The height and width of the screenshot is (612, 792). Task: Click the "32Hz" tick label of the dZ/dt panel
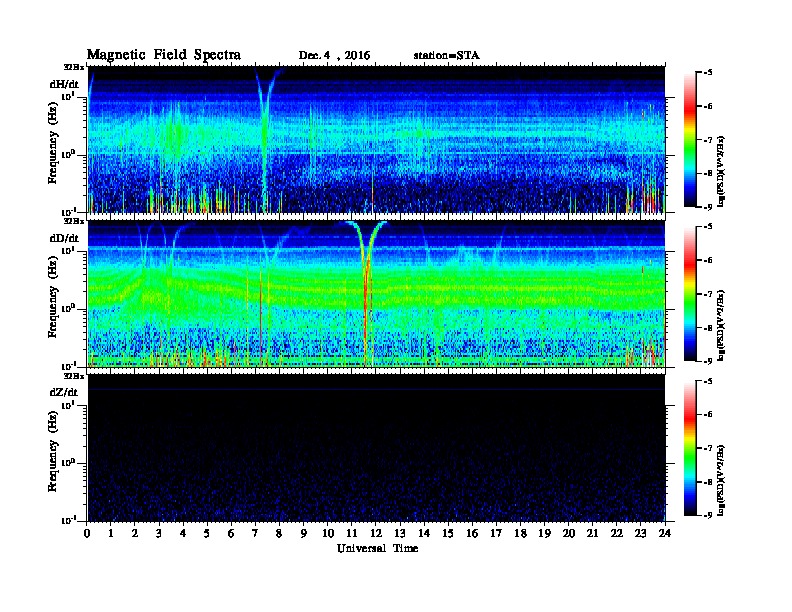[x=73, y=376]
